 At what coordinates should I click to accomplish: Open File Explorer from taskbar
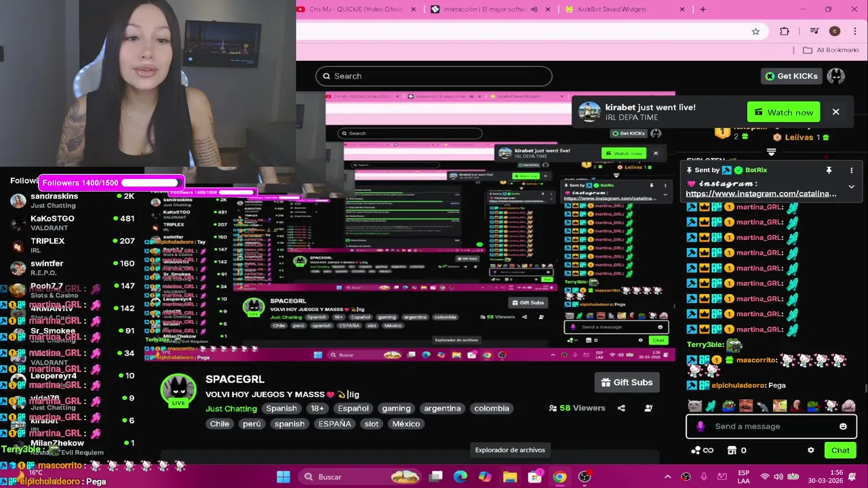510,476
